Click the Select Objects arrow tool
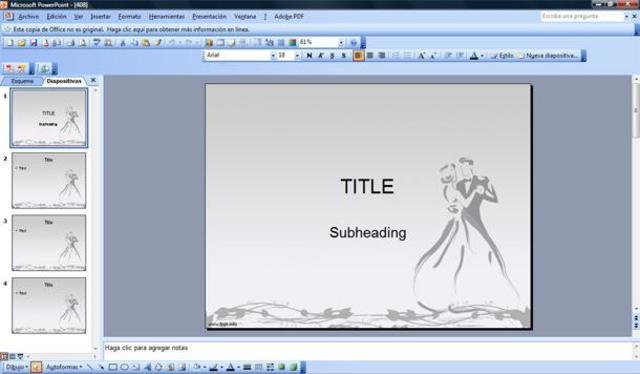Viewport: 640px width, 374px height. coord(36,367)
